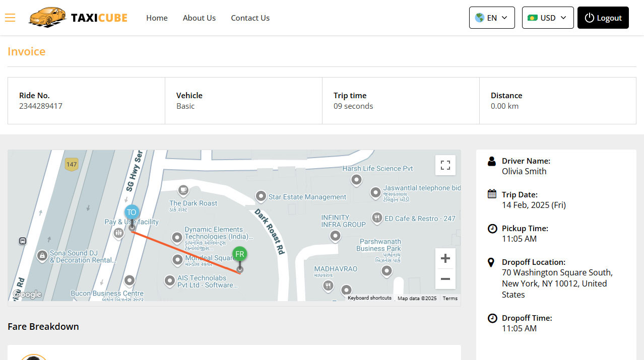Viewport: 644px width, 360px height.
Task: Select the blue TO marker on the map
Action: click(132, 212)
